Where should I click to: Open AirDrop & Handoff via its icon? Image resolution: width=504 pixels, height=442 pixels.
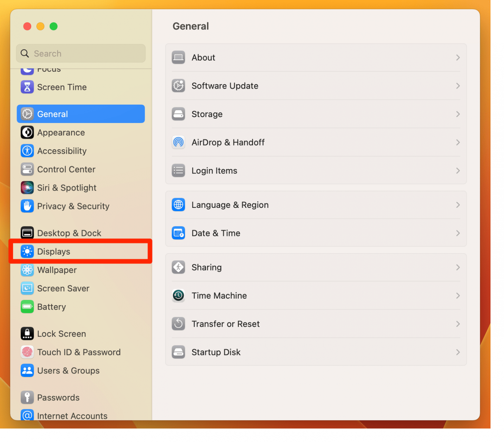tap(178, 142)
